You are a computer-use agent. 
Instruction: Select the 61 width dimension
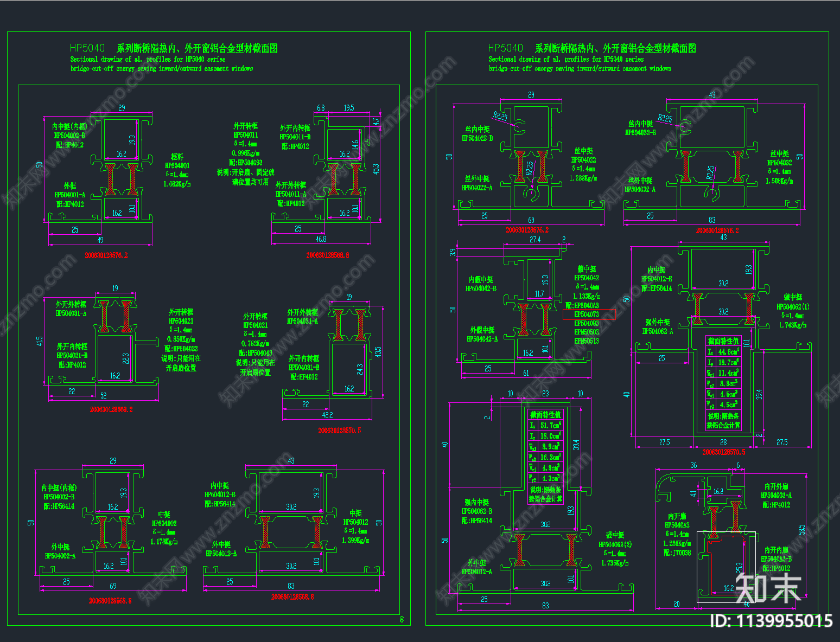[526, 373]
